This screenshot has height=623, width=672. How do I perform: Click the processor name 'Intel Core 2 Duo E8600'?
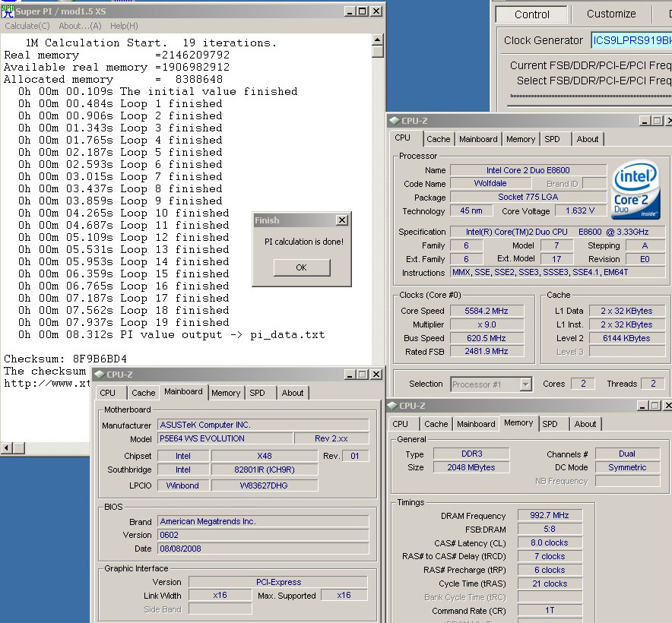(x=528, y=170)
